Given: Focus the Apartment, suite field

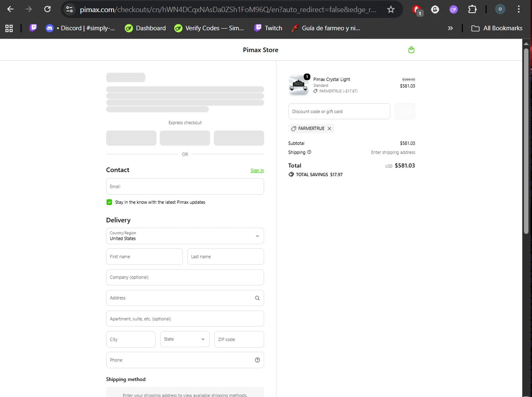Looking at the screenshot, I should coord(185,319).
